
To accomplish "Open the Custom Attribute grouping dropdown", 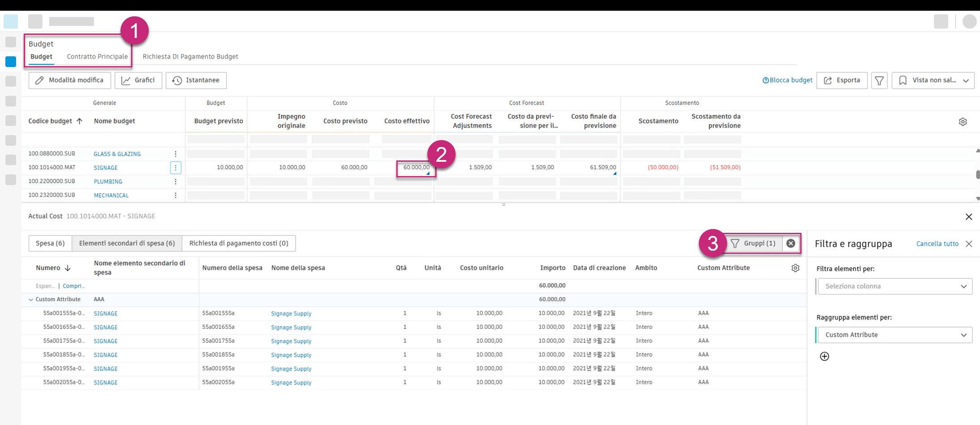I will pos(895,335).
